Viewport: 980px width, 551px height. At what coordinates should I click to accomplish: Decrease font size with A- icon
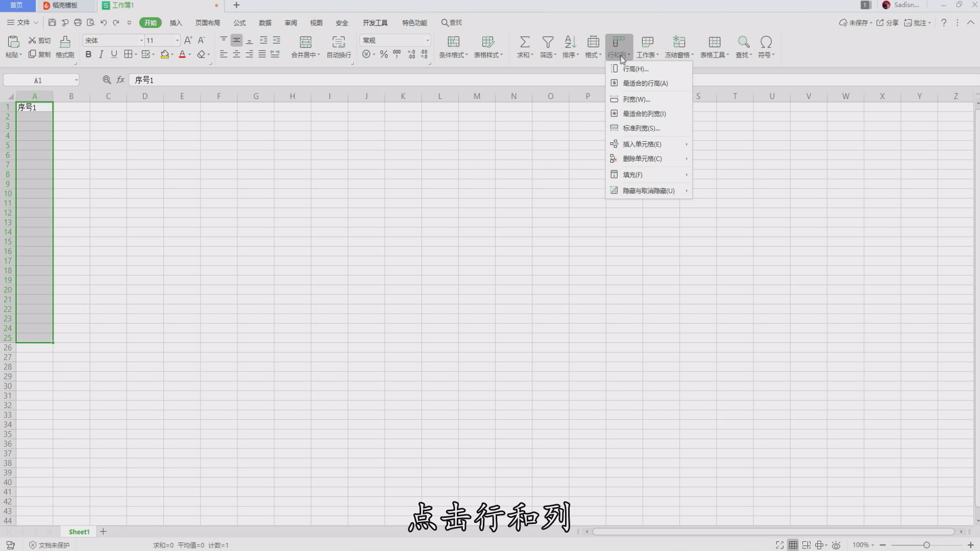click(x=201, y=40)
